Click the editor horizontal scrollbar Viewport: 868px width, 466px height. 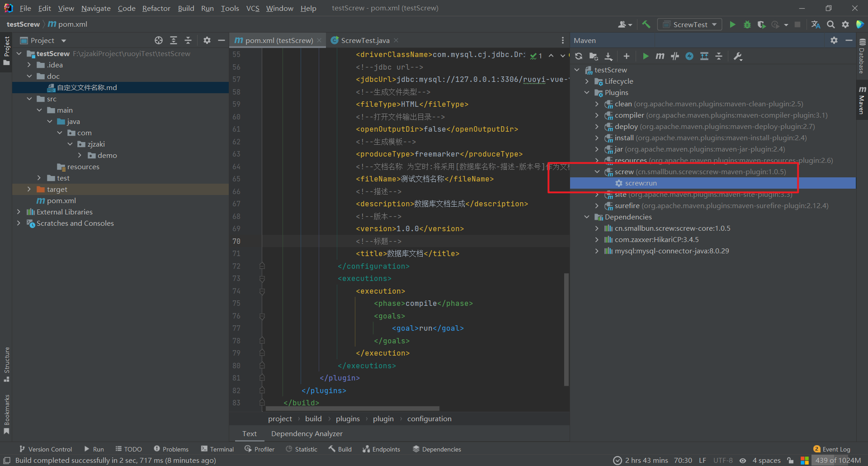coord(353,408)
